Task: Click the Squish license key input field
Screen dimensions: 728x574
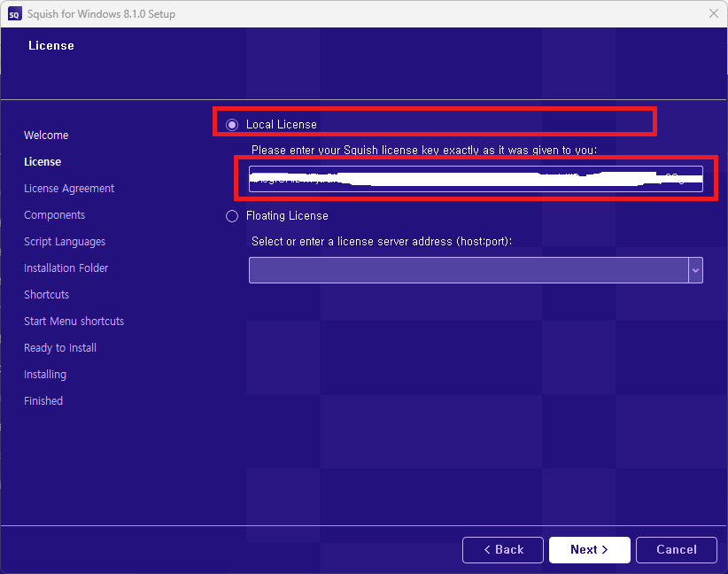Action: 476,179
